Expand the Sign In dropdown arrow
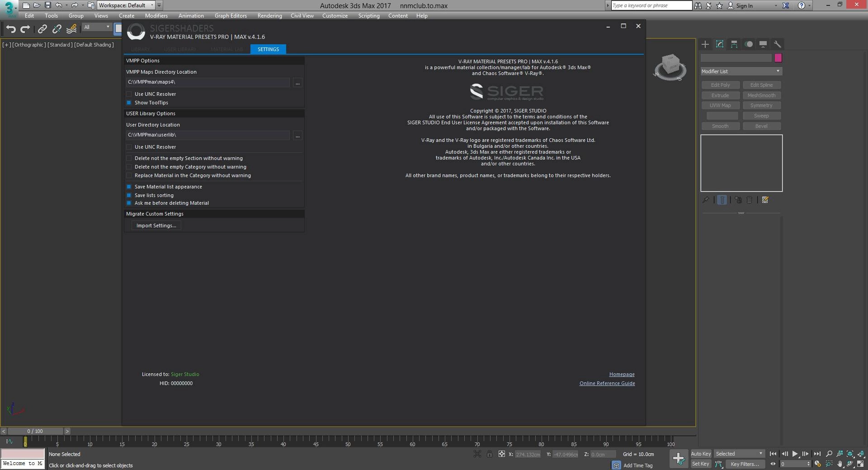This screenshot has height=470, width=868. coord(776,5)
